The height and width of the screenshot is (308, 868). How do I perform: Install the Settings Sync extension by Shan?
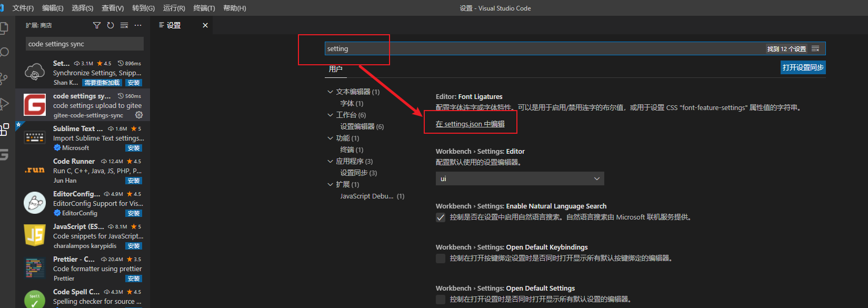tap(134, 83)
